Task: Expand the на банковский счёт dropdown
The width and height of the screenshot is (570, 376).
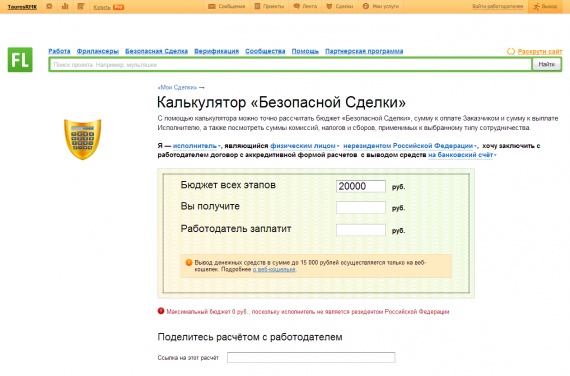Action: pyautogui.click(x=462, y=155)
